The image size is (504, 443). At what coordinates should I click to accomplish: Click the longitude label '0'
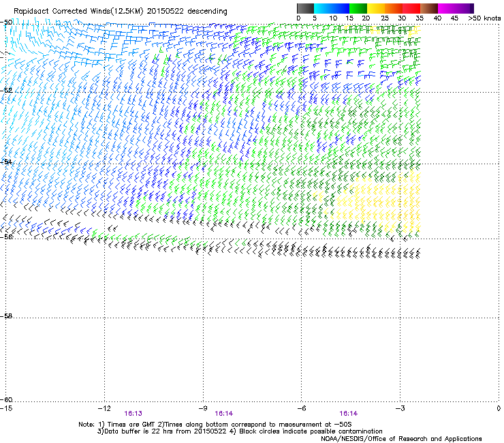coord(499,408)
